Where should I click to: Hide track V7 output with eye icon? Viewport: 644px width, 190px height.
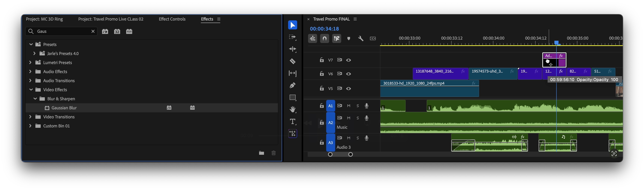coord(349,60)
